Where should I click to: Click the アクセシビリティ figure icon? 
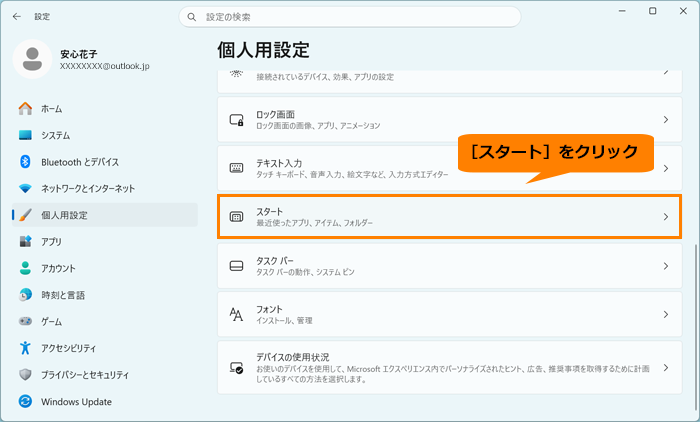[x=25, y=347]
